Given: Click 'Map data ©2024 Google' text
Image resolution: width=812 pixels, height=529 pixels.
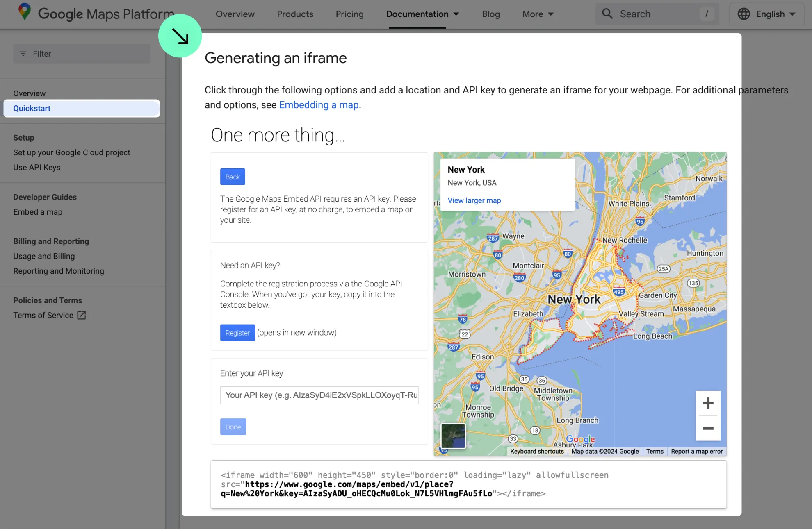Looking at the screenshot, I should 605,451.
